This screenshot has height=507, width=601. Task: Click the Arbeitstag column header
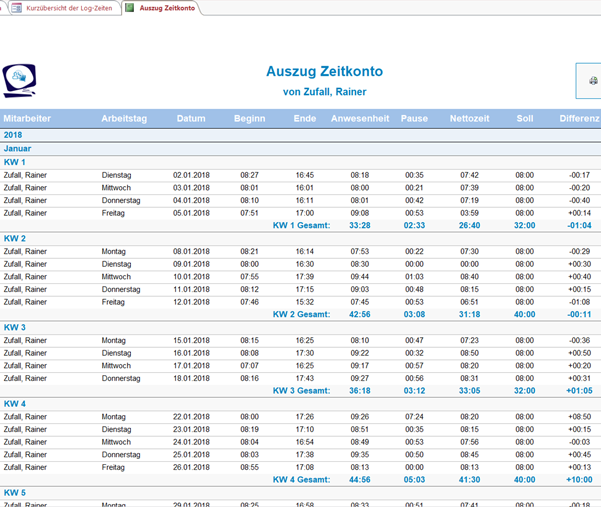124,118
